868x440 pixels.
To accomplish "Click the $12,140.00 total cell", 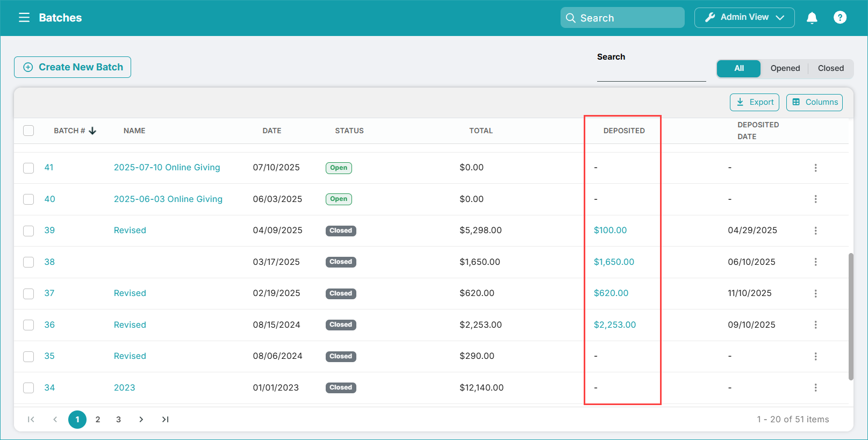I will [x=482, y=388].
